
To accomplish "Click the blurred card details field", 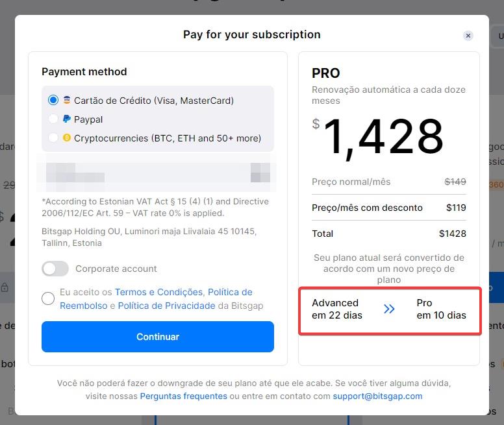I will point(156,173).
